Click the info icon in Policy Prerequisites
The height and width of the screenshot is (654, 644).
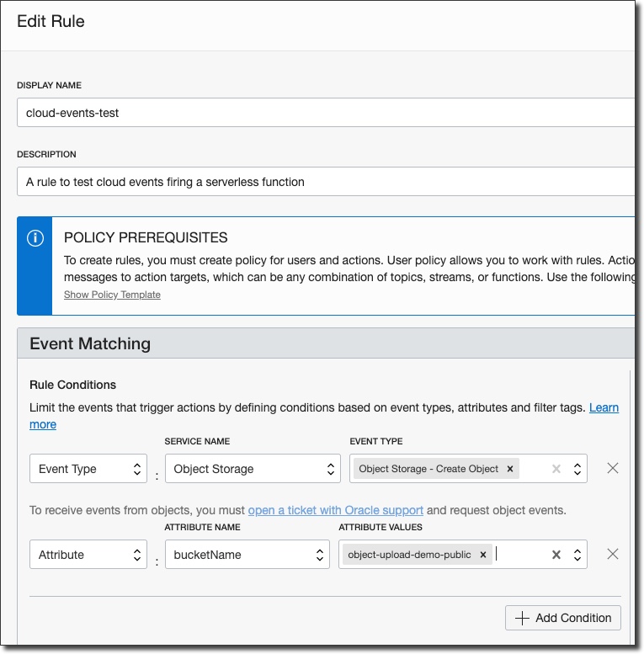click(x=35, y=238)
